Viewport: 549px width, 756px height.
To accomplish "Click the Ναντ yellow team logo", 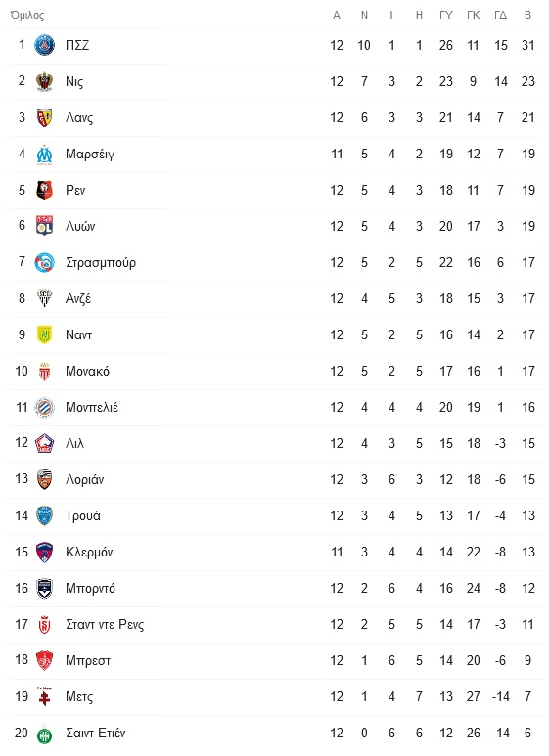I will pyautogui.click(x=44, y=334).
